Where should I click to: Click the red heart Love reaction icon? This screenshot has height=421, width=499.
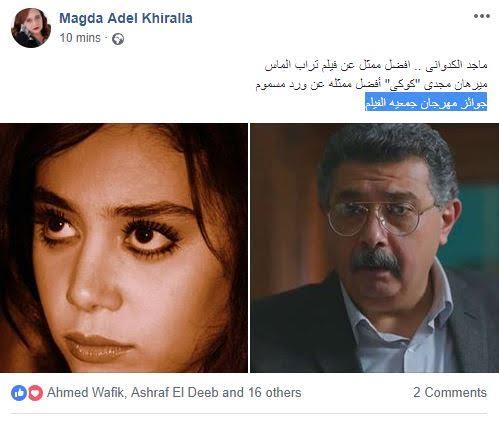point(35,393)
